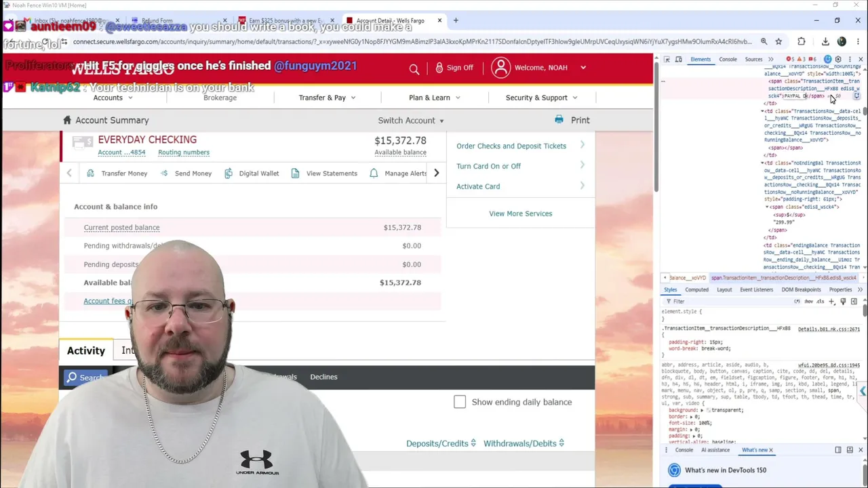This screenshot has width=868, height=488.
Task: Open wfui.20be95_8d.css:1945 source link
Action: click(829, 366)
